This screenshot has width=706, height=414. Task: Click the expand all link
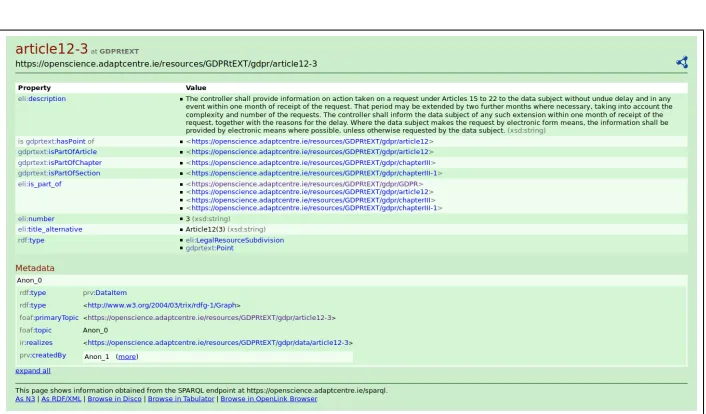tap(33, 371)
